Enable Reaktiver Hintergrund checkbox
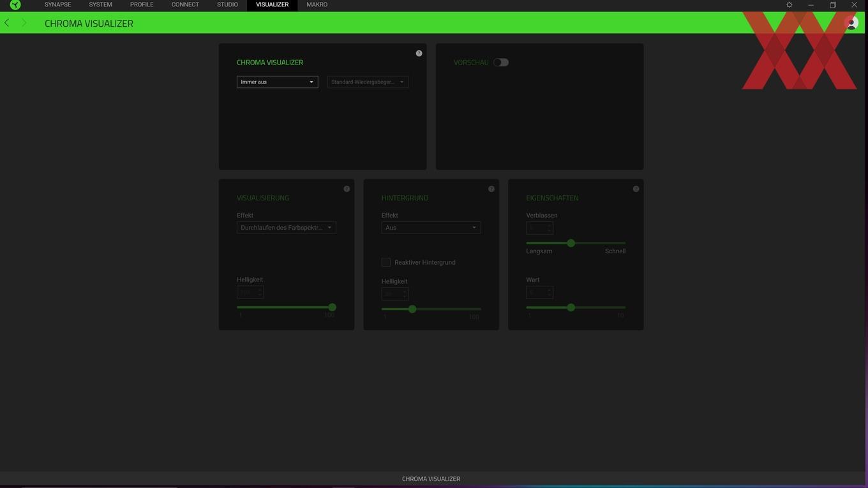Screen dimensions: 868x488 click(x=386, y=262)
